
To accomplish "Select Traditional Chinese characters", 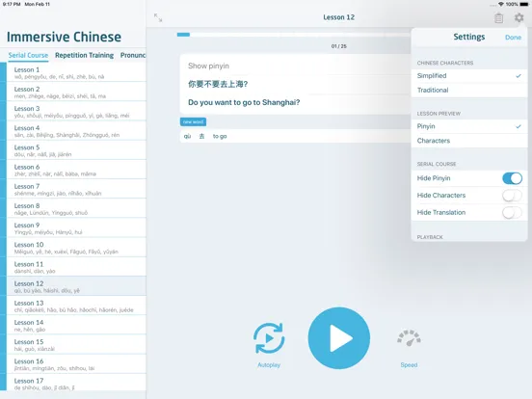I will [x=469, y=91].
